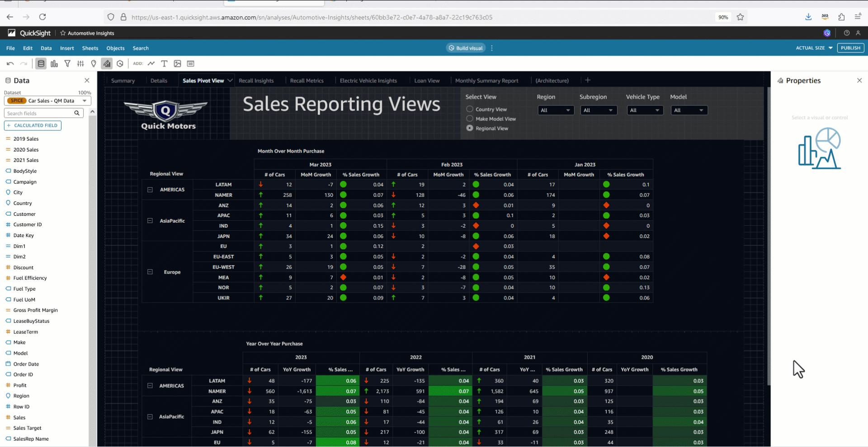This screenshot has width=868, height=447.
Task: Open the Insights lightbulb icon
Action: [94, 64]
